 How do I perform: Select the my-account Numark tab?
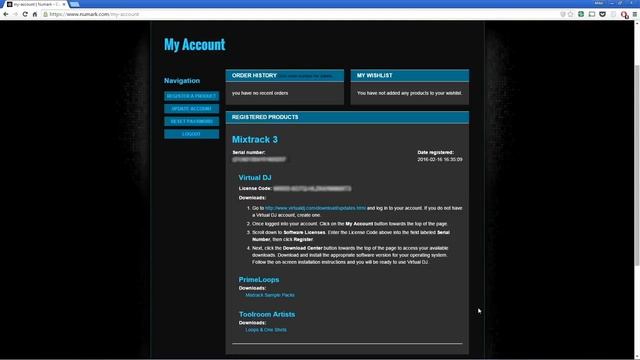(36, 4)
